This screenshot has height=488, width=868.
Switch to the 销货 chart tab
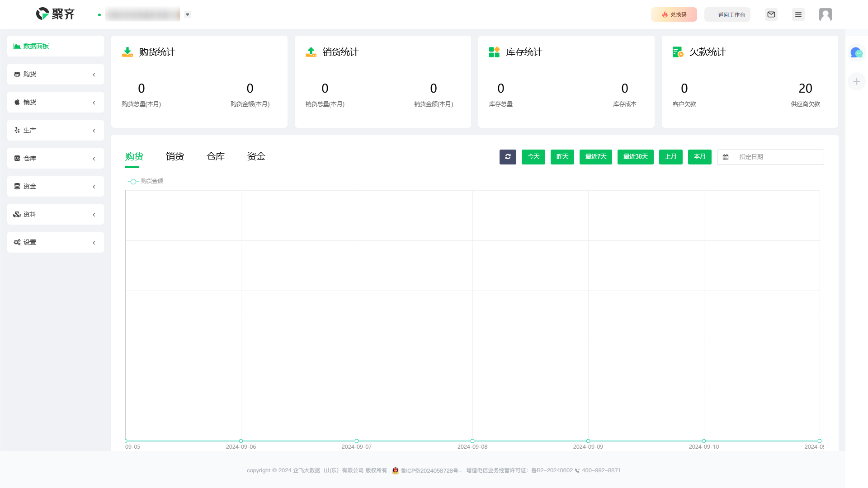click(x=175, y=156)
